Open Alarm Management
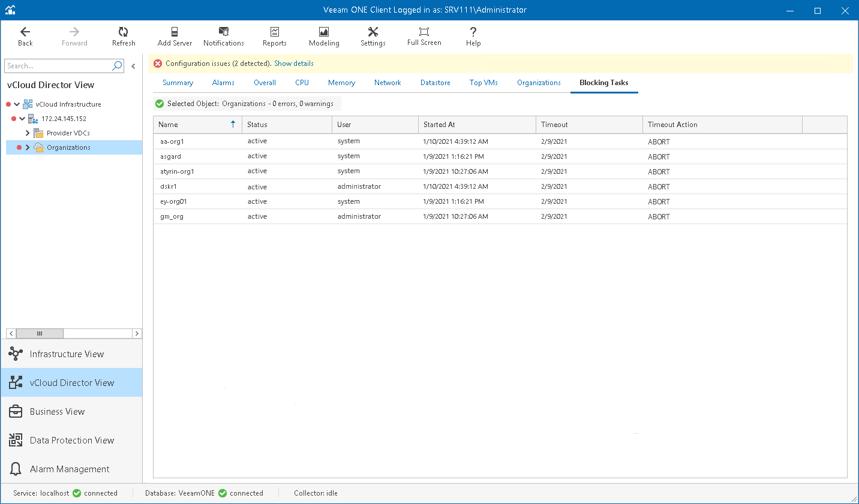859x504 pixels. (x=72, y=469)
